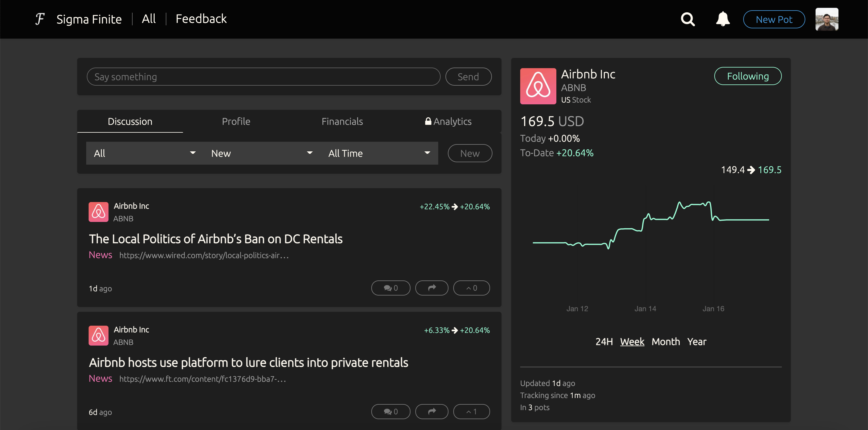Click the search magnifier icon

tap(687, 19)
